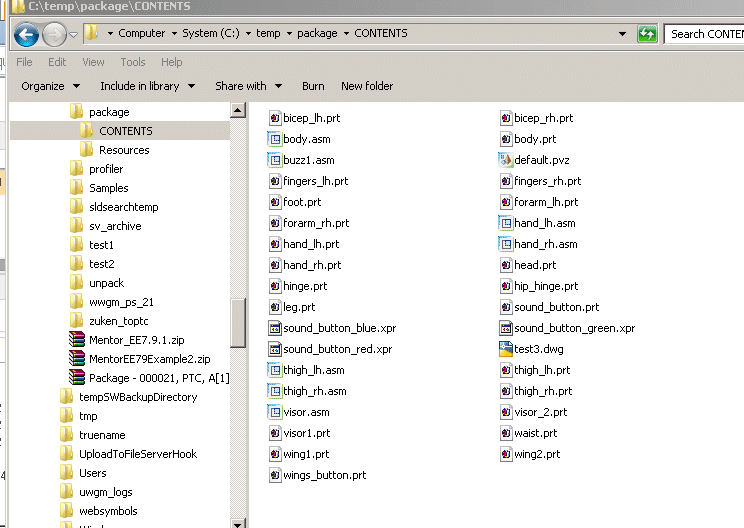This screenshot has width=744, height=528.
Task: Click the green Refresh button
Action: (647, 34)
